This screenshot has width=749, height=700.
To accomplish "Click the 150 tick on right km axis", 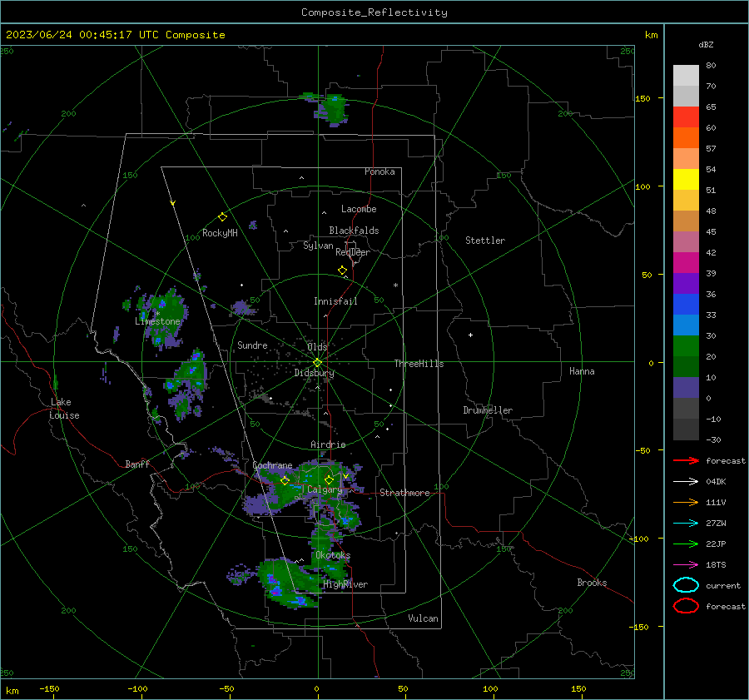I will tap(642, 98).
